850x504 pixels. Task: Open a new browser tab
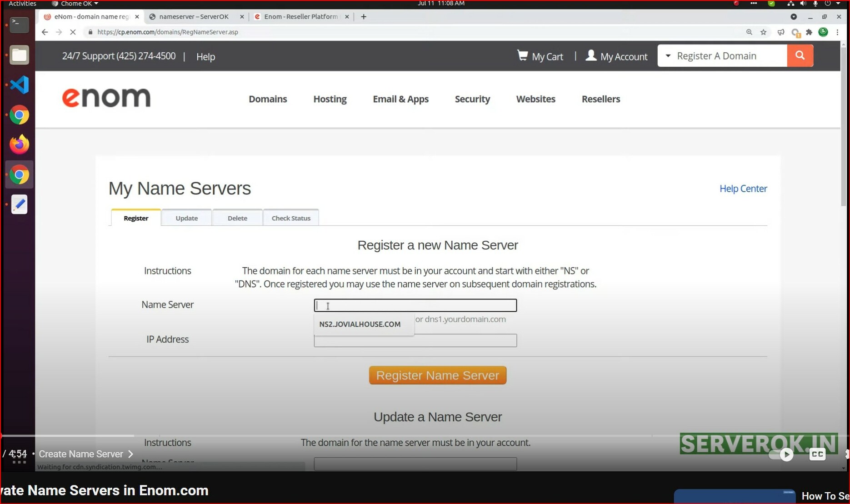(x=363, y=16)
